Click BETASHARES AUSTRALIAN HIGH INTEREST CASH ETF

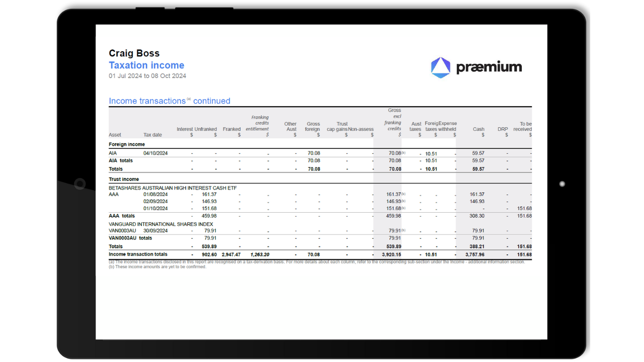[x=173, y=188]
